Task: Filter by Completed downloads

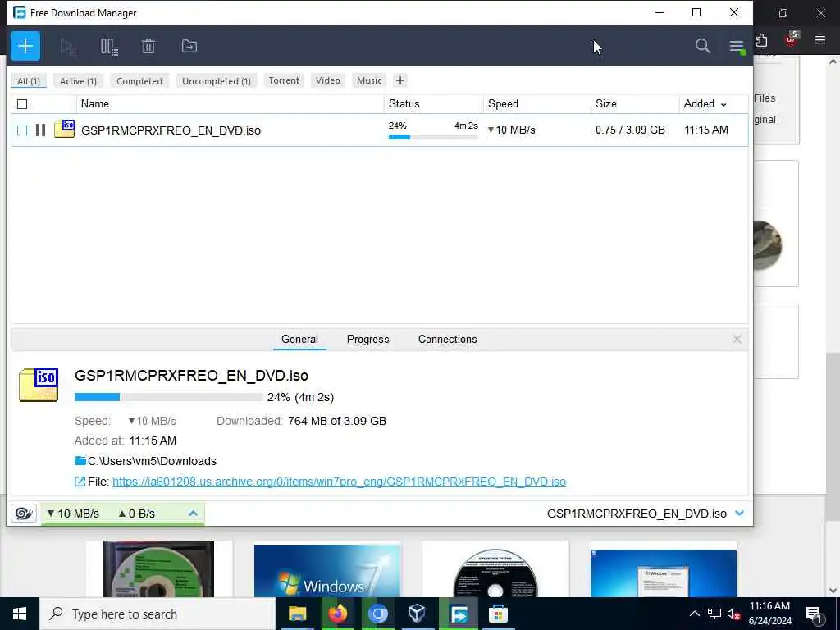Action: (139, 81)
